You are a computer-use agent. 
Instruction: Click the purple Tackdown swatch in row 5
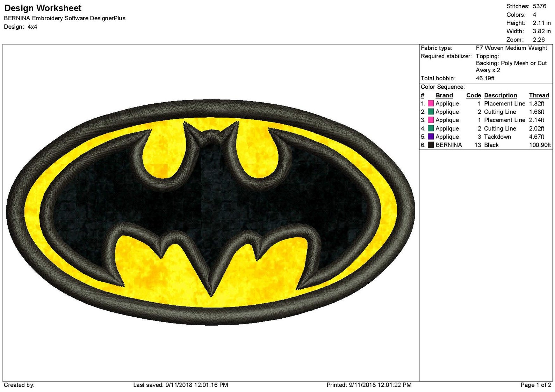[x=431, y=137]
